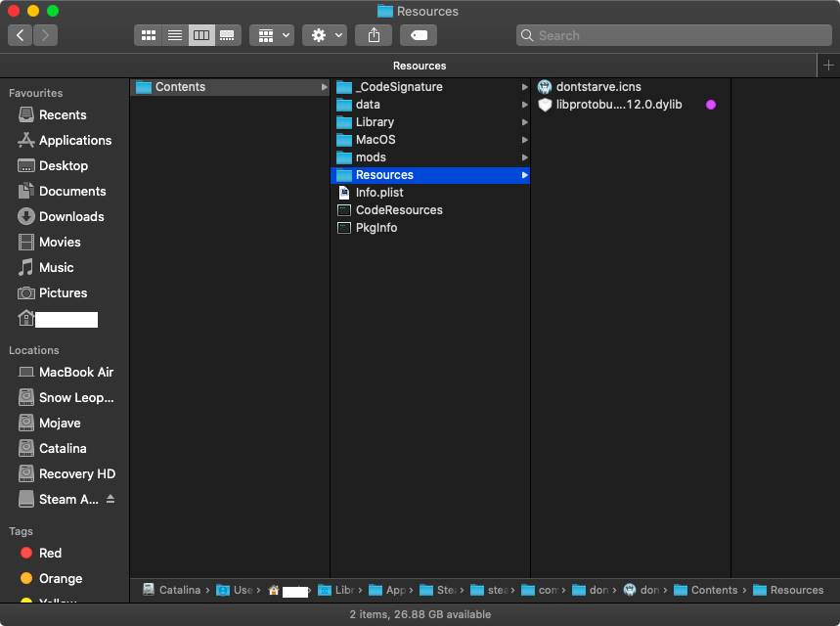Open Recents in the sidebar
This screenshot has height=626, width=840.
pos(63,114)
